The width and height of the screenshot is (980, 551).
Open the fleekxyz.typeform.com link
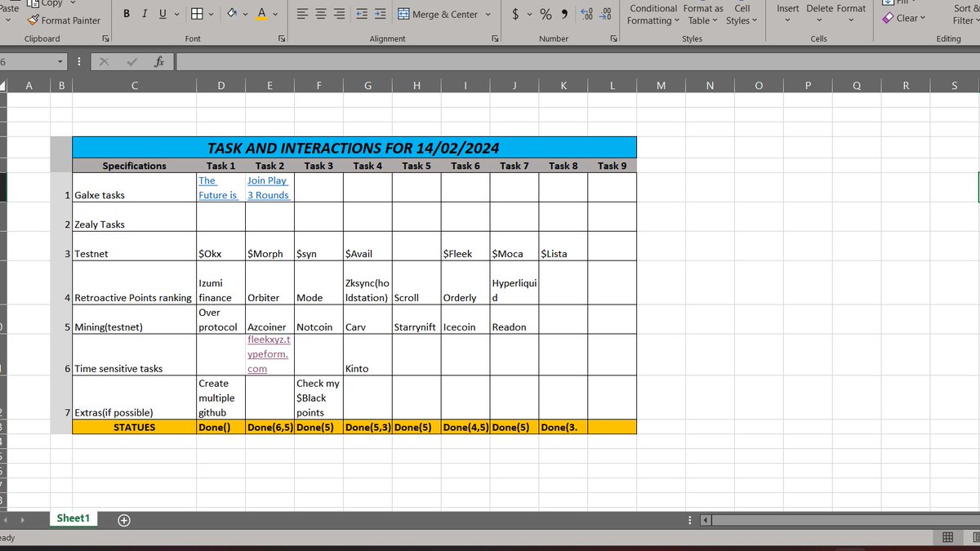point(269,353)
